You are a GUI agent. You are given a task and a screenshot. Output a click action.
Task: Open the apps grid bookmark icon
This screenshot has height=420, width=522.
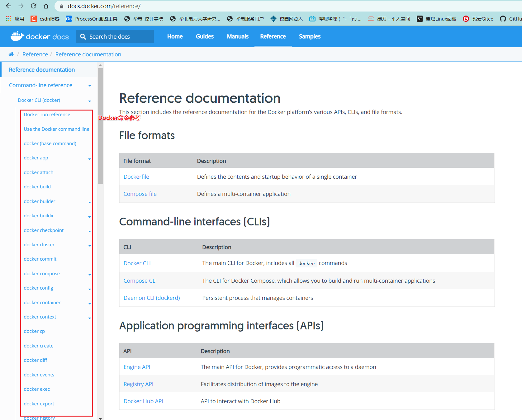(x=9, y=19)
